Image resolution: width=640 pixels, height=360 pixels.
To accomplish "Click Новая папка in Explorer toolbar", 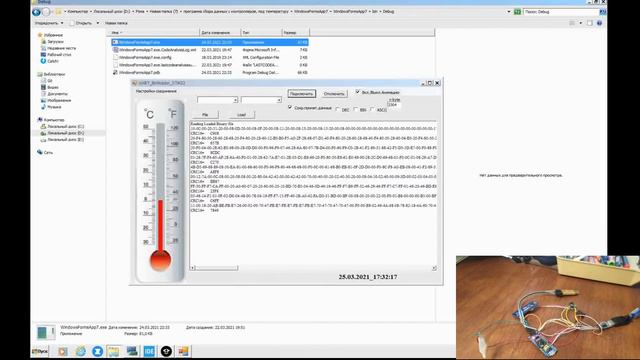I will click(x=116, y=23).
